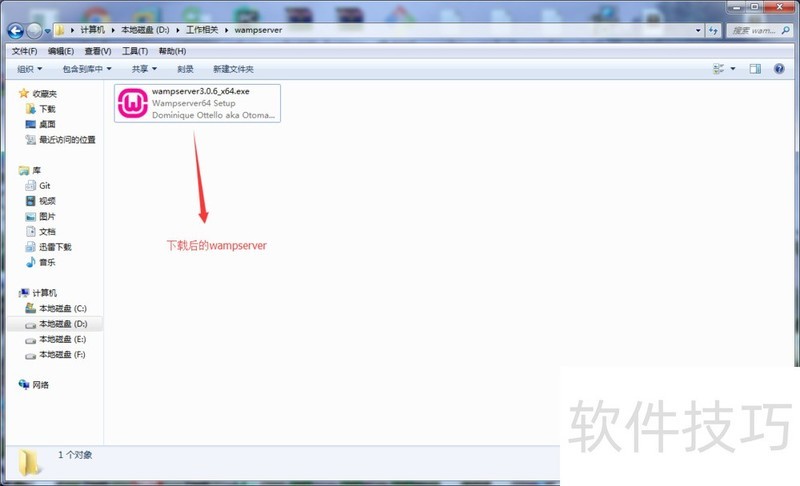The image size is (800, 486).
Task: Open the recent pages dropdown arrow
Action: 47,31
